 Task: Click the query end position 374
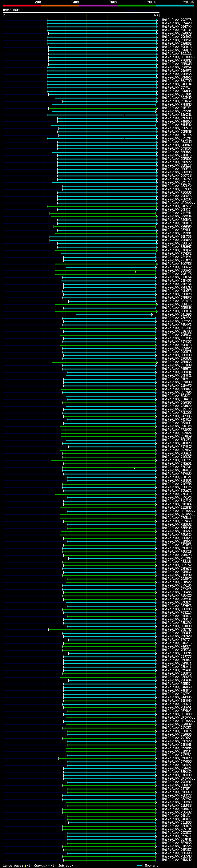(x=155, y=15)
